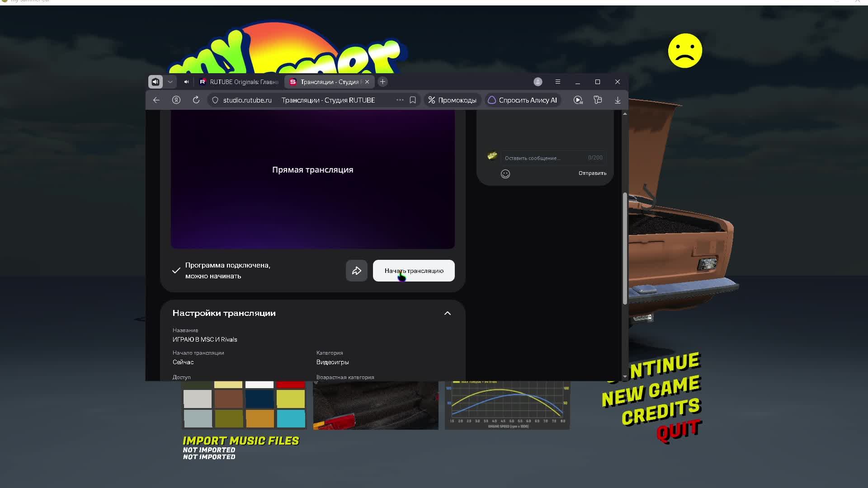Pick the olive green color swatch

228,418
